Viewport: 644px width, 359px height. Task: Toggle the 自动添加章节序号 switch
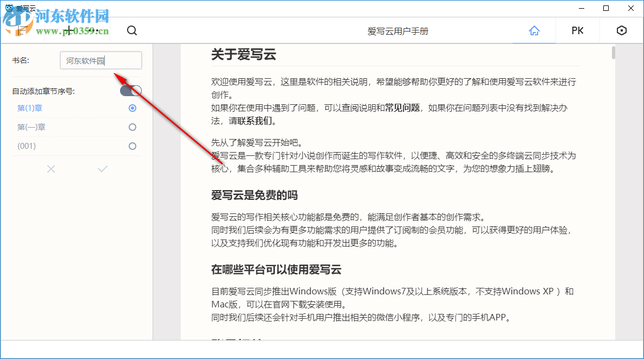pyautogui.click(x=130, y=90)
